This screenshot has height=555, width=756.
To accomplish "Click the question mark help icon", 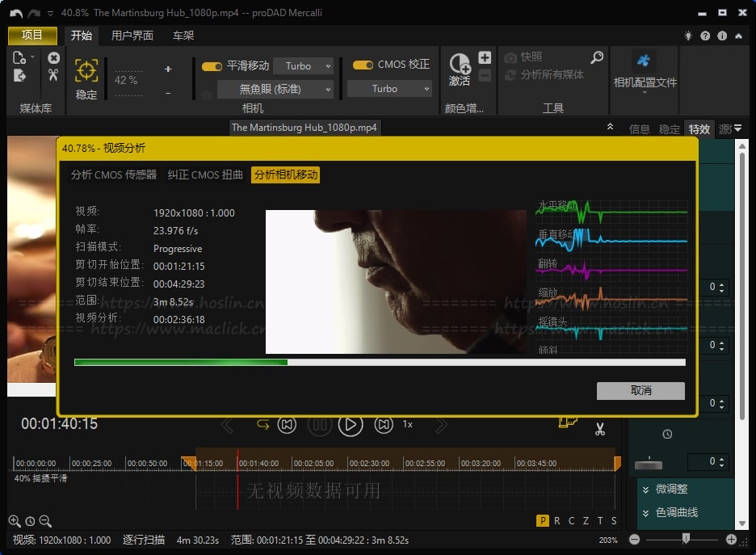I will point(705,36).
